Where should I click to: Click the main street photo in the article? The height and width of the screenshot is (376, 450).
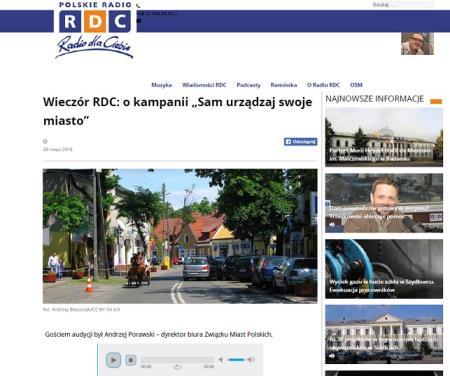click(x=180, y=236)
